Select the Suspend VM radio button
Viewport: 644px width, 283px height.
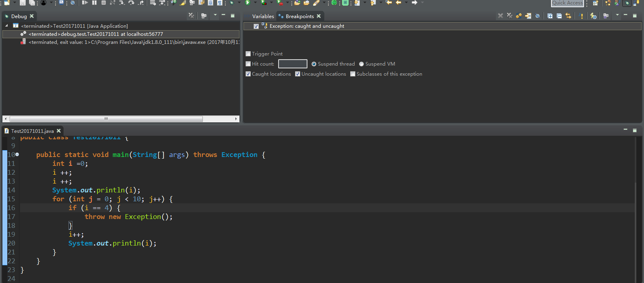click(361, 64)
